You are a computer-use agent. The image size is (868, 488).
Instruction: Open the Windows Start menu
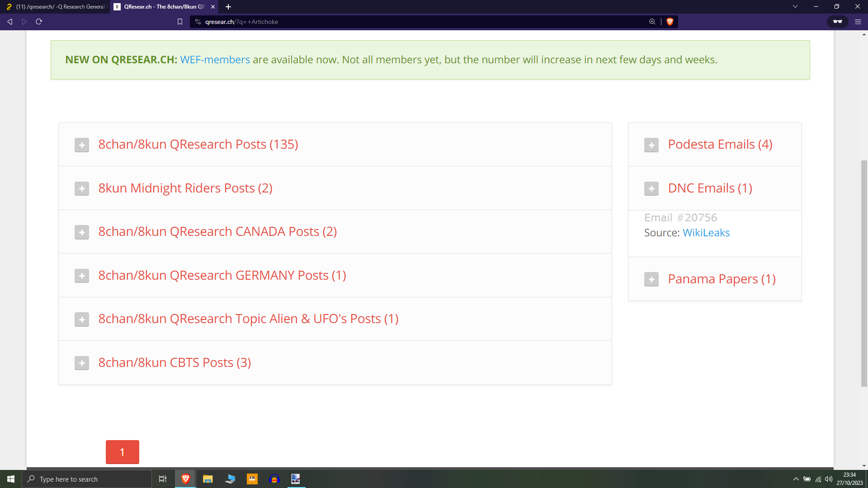tap(11, 479)
